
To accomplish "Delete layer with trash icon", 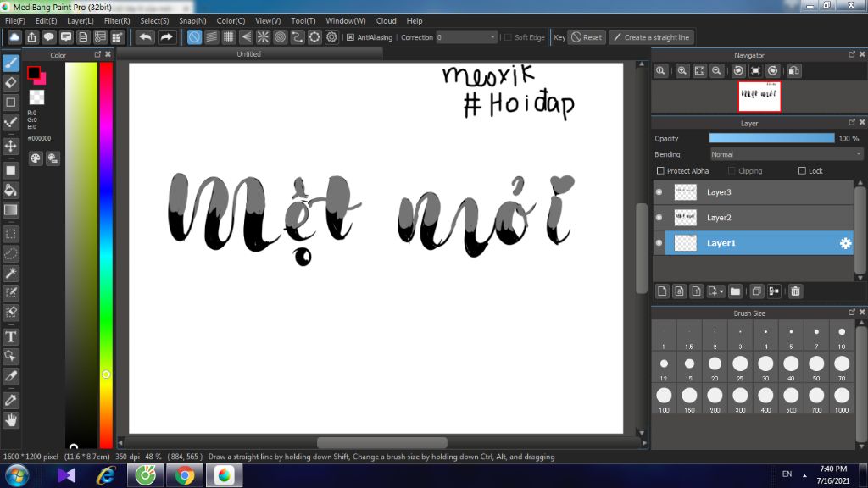I will pos(795,291).
